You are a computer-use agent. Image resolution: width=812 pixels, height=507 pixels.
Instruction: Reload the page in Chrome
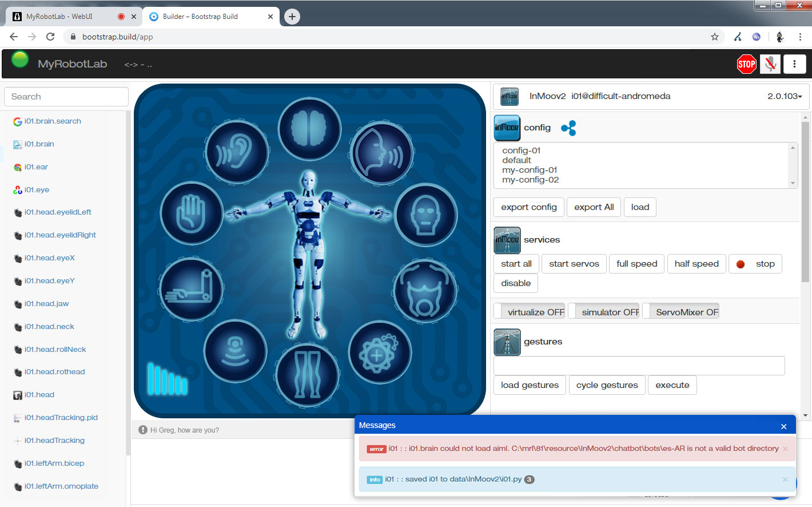click(50, 37)
